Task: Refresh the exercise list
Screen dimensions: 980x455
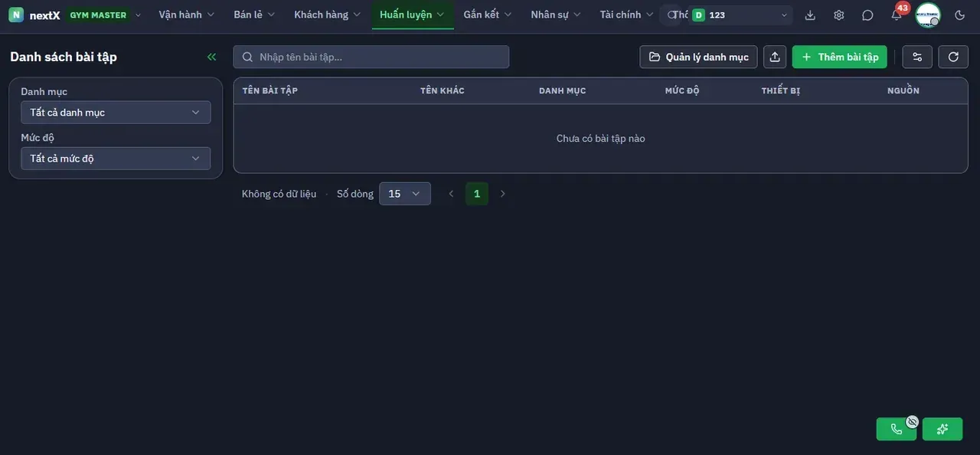Action: tap(953, 57)
